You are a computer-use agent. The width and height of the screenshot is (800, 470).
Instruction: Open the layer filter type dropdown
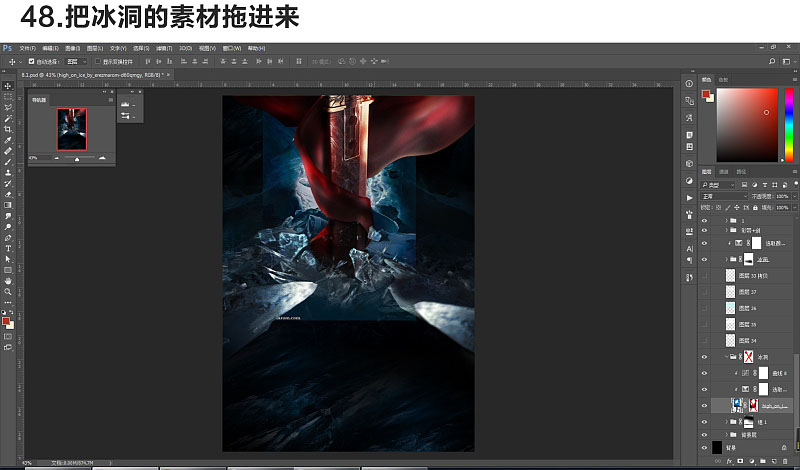coord(718,185)
